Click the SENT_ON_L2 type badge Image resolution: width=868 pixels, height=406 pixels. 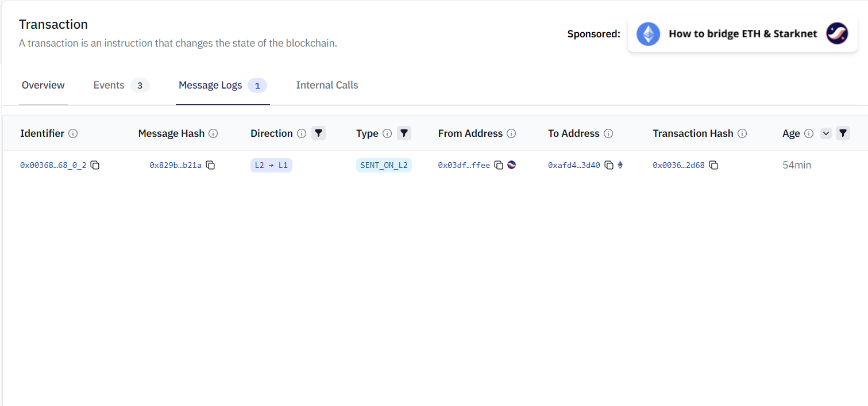[384, 166]
